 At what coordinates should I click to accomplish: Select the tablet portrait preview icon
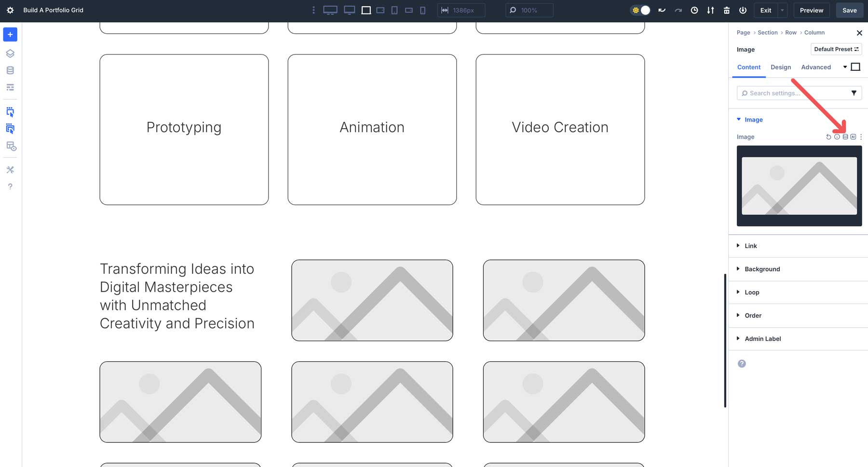[394, 10]
